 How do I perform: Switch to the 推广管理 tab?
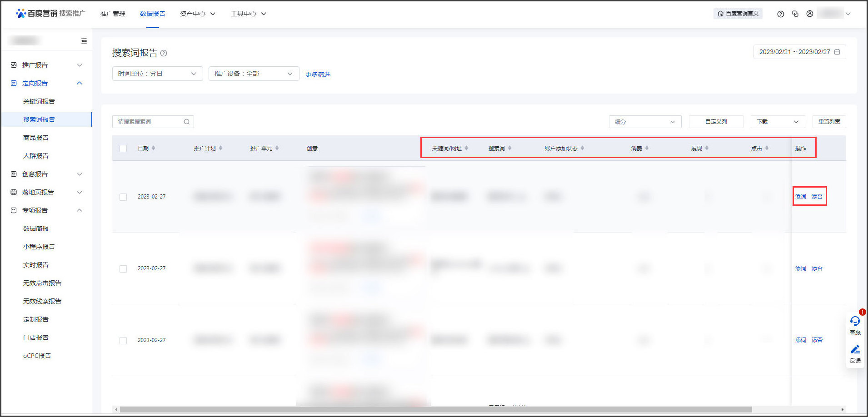point(112,14)
